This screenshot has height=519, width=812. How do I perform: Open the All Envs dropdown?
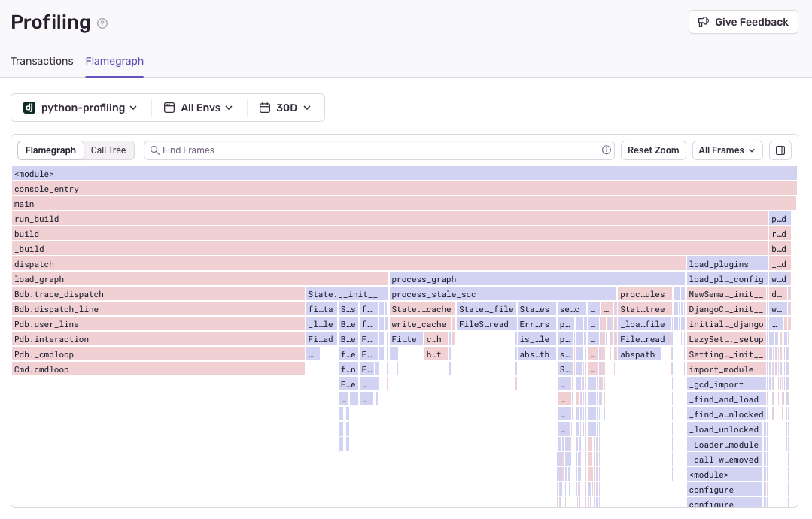tap(199, 108)
